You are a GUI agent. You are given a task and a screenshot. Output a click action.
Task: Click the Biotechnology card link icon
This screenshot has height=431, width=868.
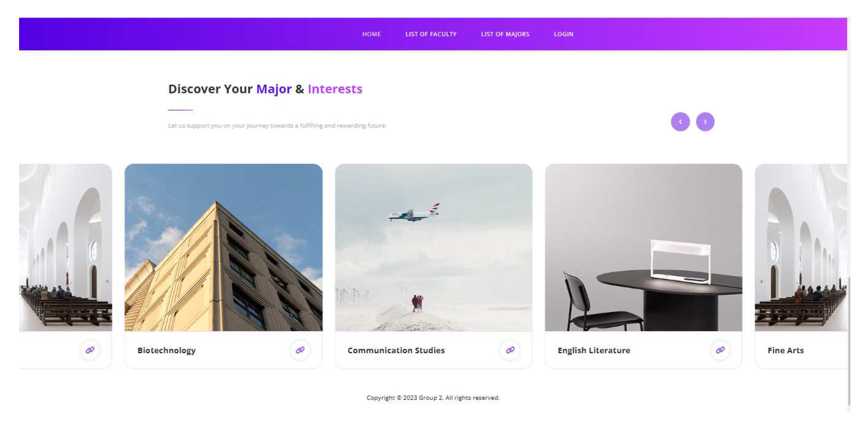point(300,350)
